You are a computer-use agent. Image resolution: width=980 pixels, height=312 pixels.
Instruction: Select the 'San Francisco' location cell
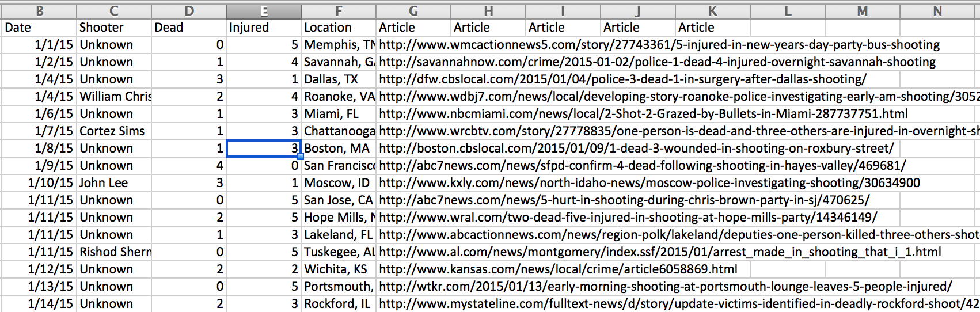[339, 166]
